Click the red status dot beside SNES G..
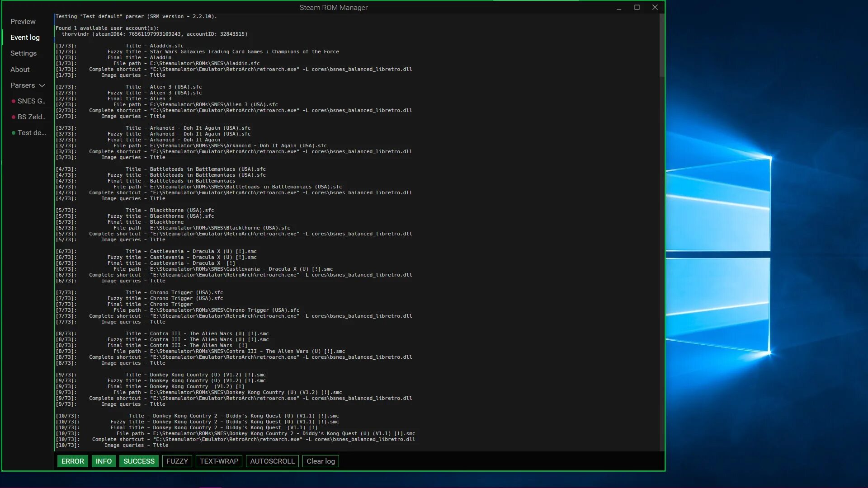The height and width of the screenshot is (488, 868). pos(14,101)
